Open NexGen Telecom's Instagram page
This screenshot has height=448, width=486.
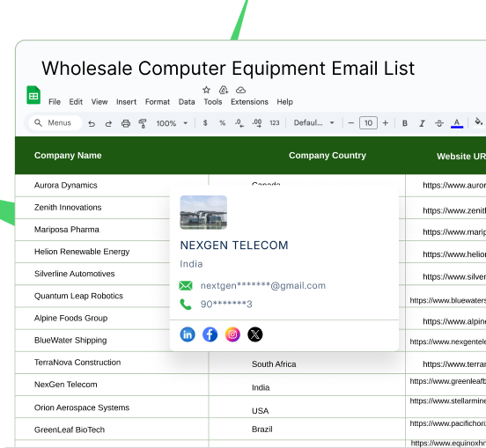232,334
